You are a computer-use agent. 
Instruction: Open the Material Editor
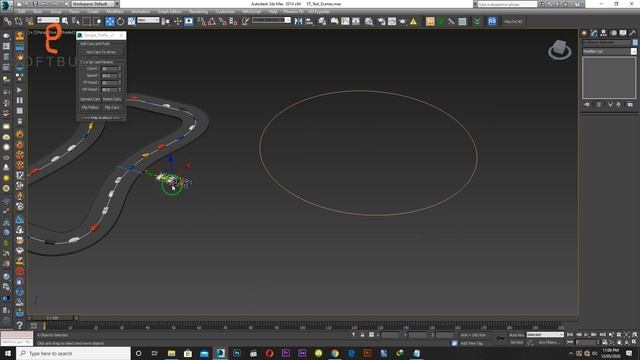pyautogui.click(x=369, y=21)
